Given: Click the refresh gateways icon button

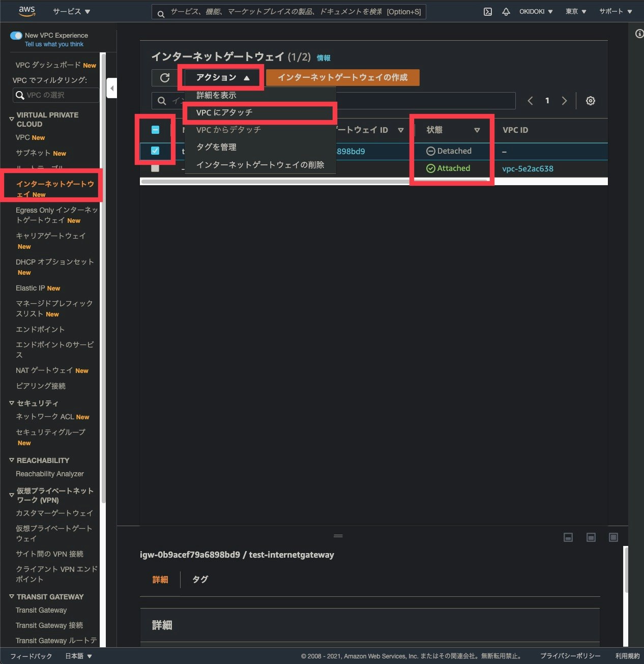Looking at the screenshot, I should (165, 78).
